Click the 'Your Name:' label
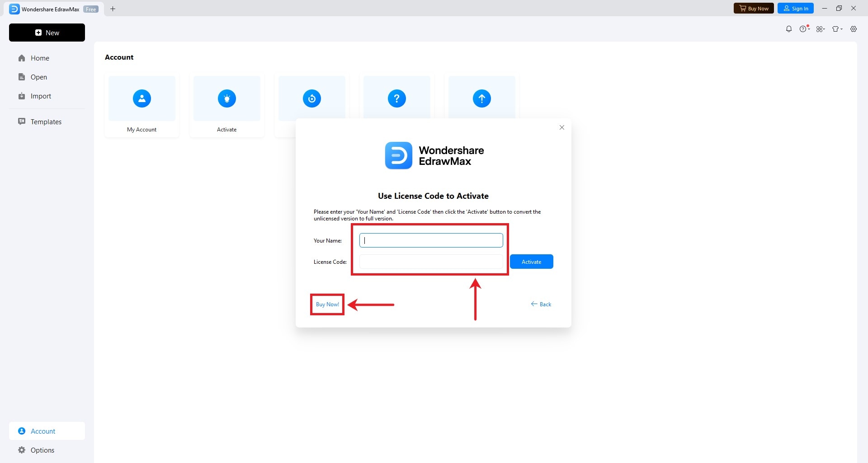The width and height of the screenshot is (868, 463). [328, 241]
